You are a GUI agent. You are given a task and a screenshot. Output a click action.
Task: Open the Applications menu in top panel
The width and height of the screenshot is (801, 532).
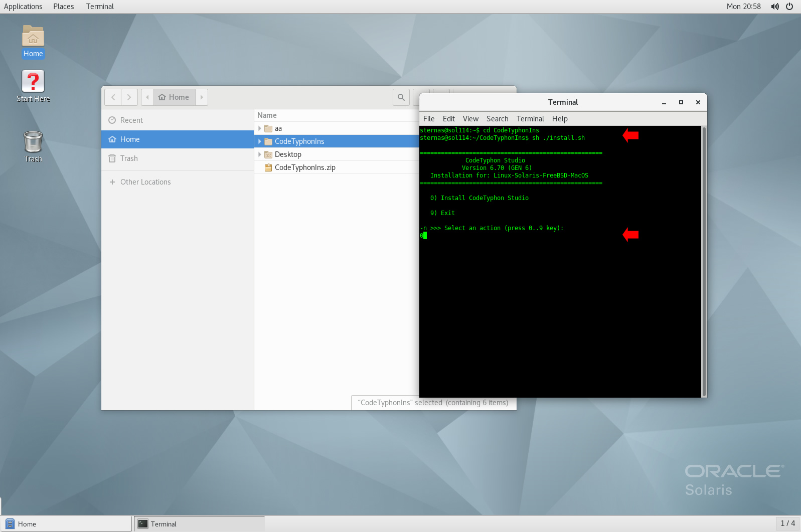[23, 7]
